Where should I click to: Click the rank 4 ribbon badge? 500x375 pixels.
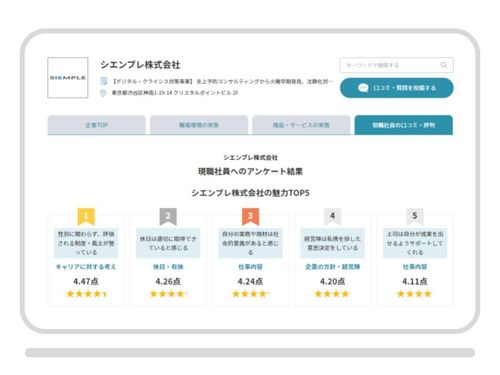coord(332,217)
